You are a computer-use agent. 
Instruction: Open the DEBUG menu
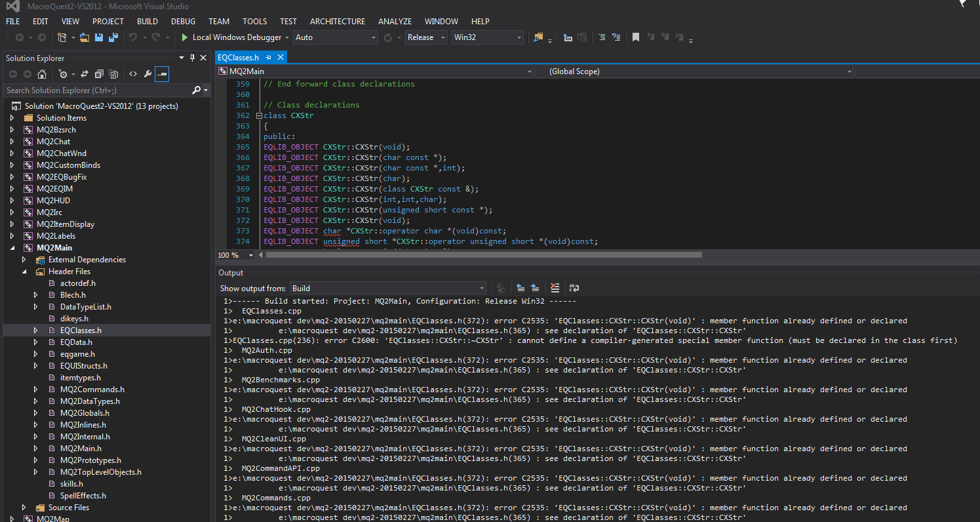(x=184, y=22)
